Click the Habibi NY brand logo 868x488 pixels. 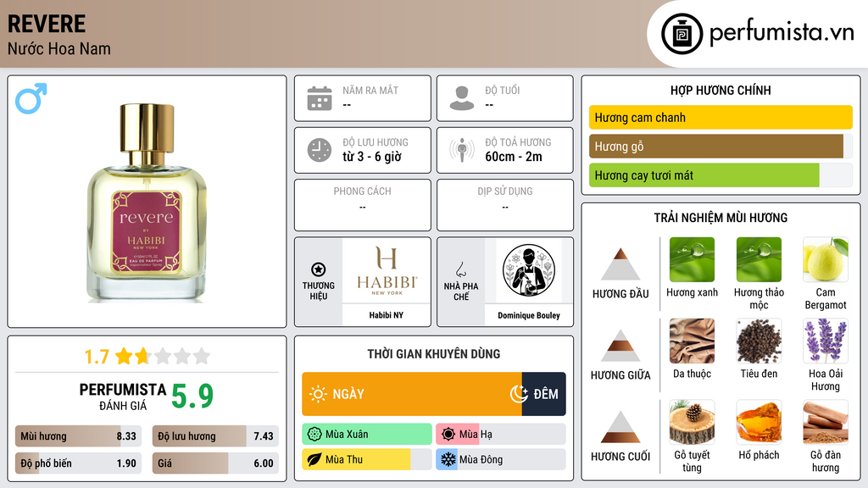tap(387, 271)
